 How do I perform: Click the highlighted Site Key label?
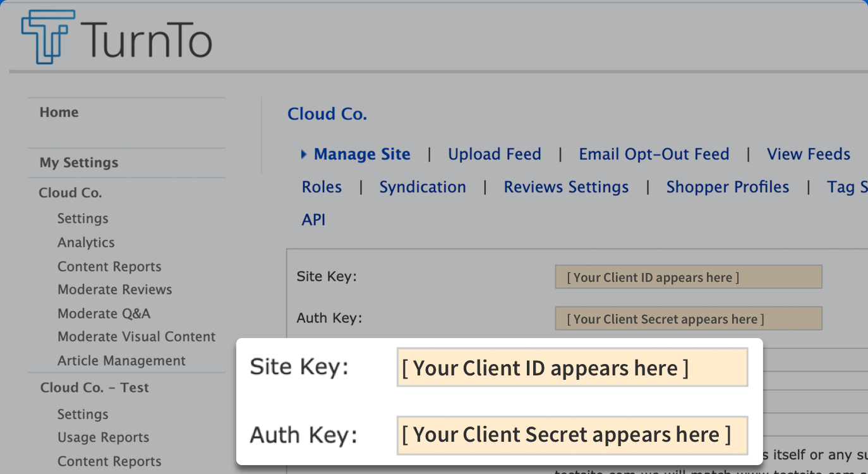[x=299, y=367]
